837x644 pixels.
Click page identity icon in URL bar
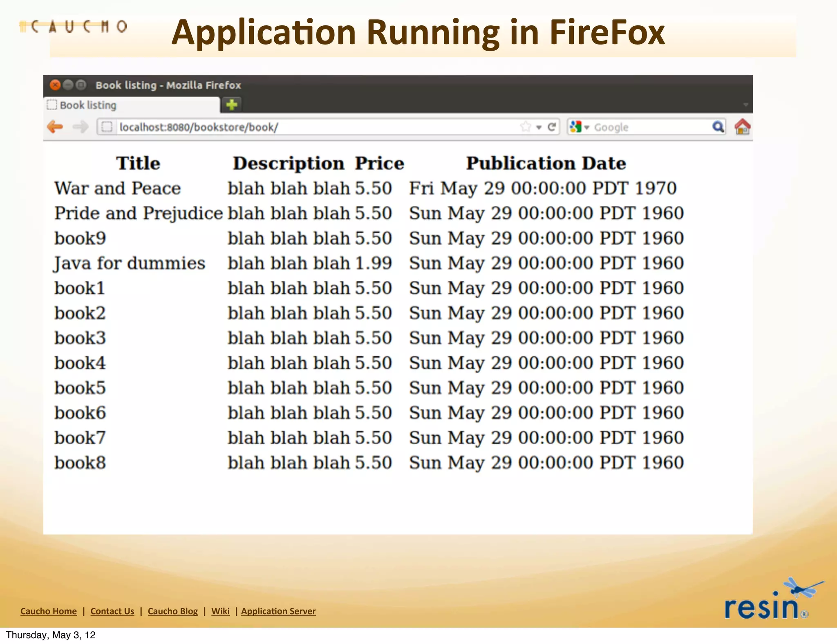tap(107, 127)
